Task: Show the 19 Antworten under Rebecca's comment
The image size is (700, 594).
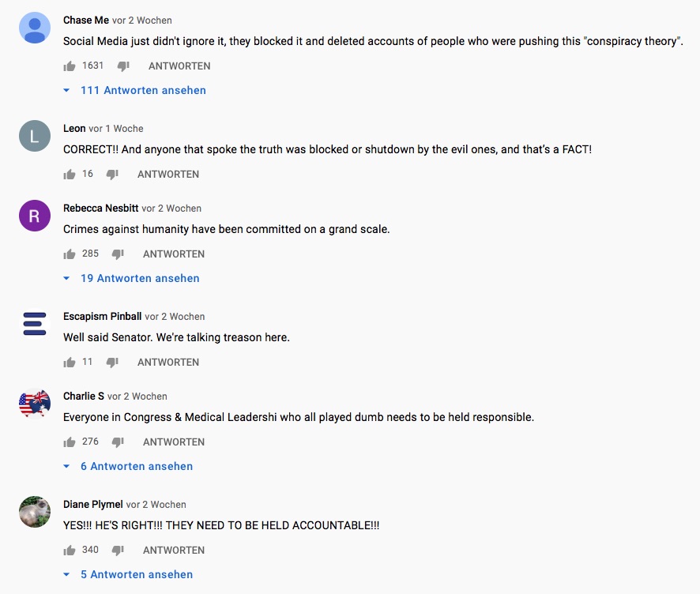Action: (139, 279)
